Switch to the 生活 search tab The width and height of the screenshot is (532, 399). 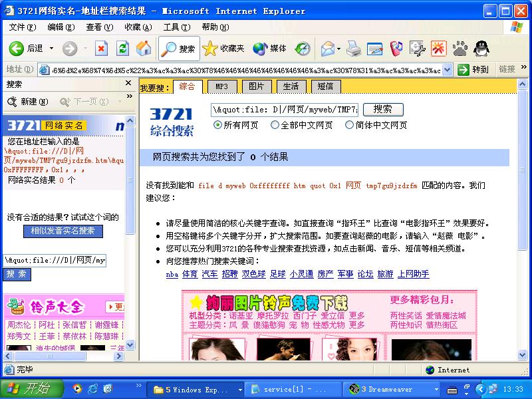click(x=291, y=86)
